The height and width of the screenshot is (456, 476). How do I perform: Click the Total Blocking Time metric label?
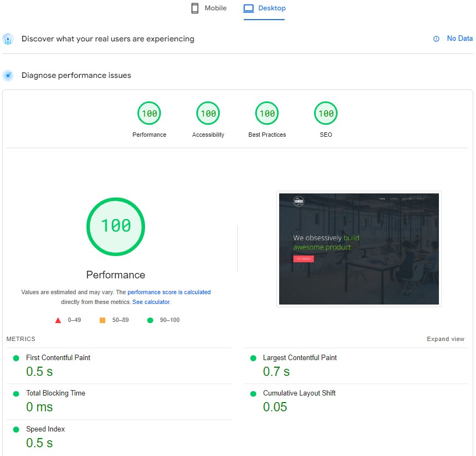[56, 393]
